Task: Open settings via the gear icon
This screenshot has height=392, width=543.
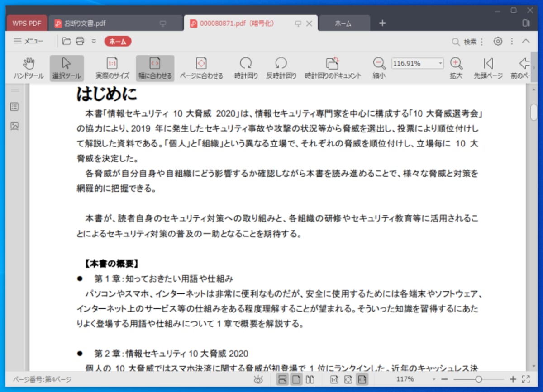Action: click(x=498, y=41)
